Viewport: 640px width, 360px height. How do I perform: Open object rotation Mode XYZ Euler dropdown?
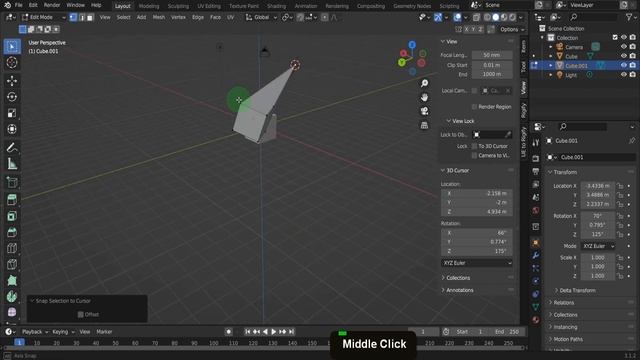[598, 246]
